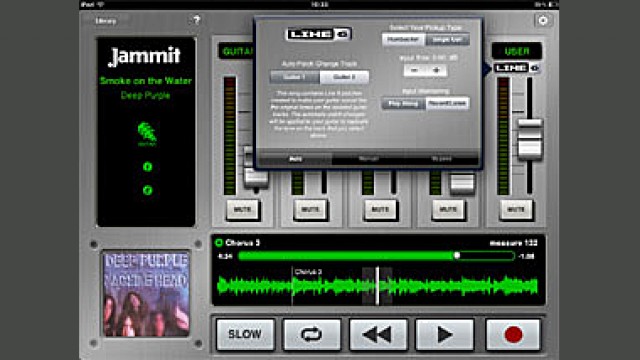The width and height of the screenshot is (640, 360).
Task: Switch to the Manual tab in popup
Action: (x=369, y=159)
